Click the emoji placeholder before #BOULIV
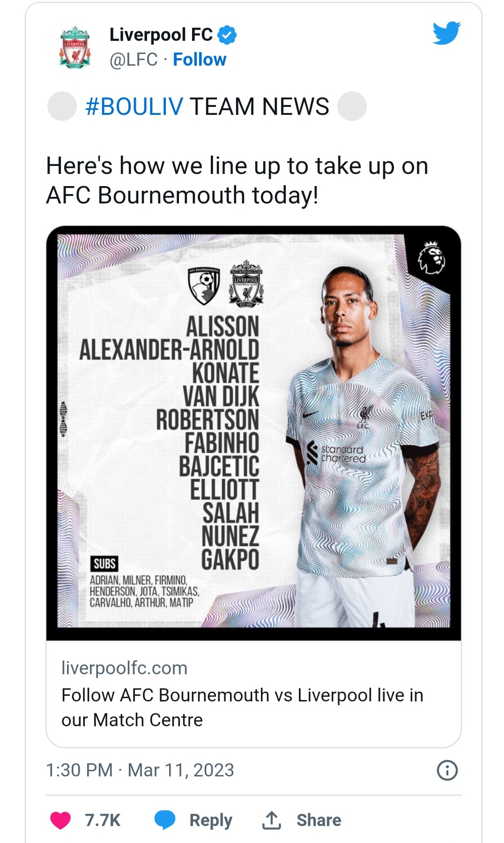This screenshot has width=504, height=843. click(x=62, y=106)
